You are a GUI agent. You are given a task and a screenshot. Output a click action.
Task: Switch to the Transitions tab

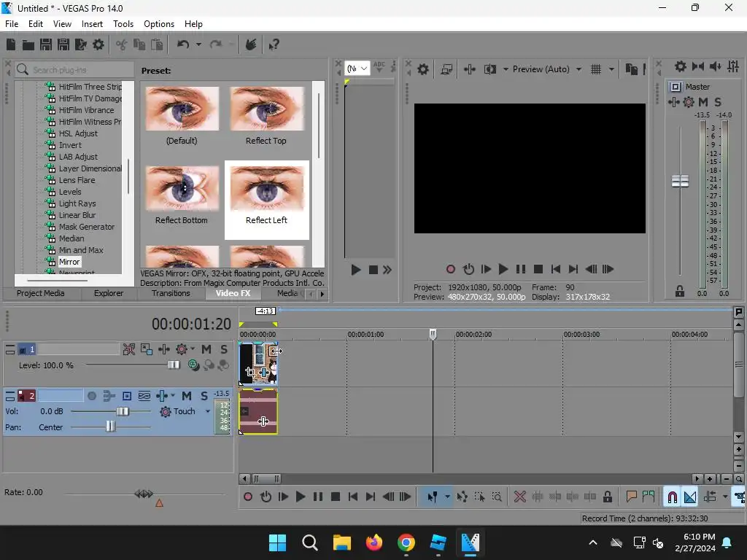pyautogui.click(x=171, y=293)
